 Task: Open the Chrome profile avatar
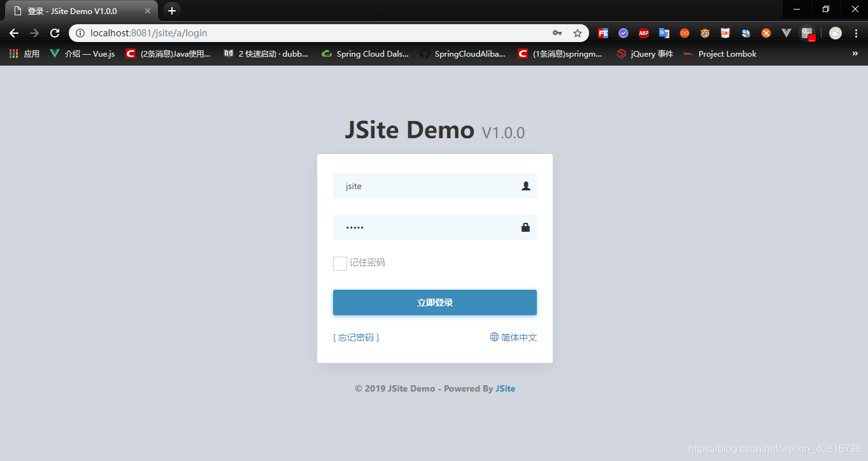[836, 33]
